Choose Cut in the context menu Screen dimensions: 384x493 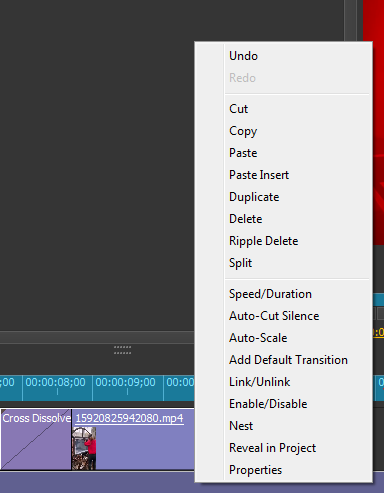point(283,109)
